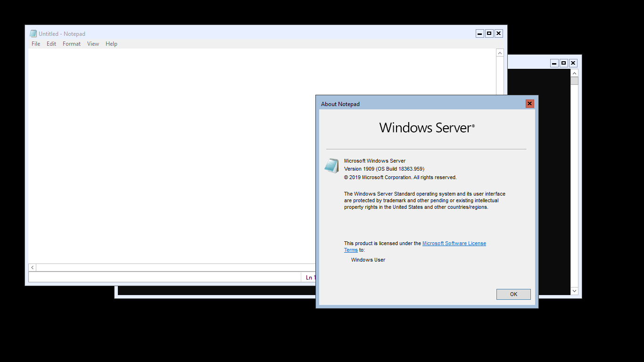Click the 'Windows User' licensee text
Viewport: 644px width, 362px height.
[x=368, y=260]
